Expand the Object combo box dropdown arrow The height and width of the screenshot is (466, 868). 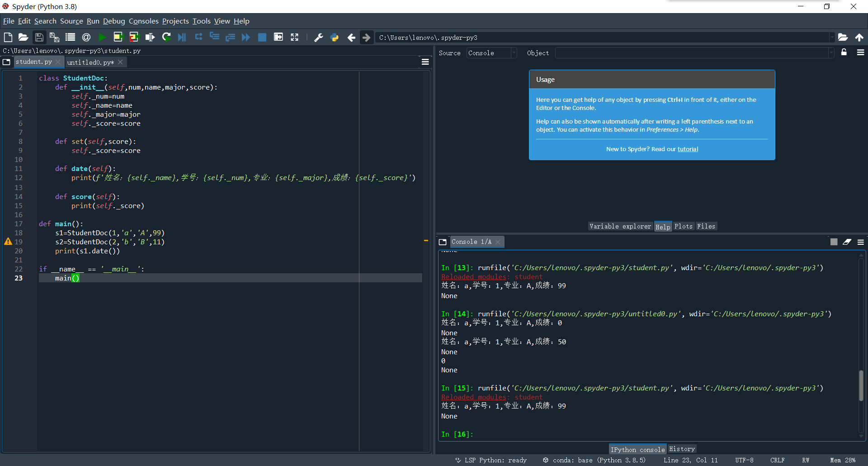tap(831, 53)
